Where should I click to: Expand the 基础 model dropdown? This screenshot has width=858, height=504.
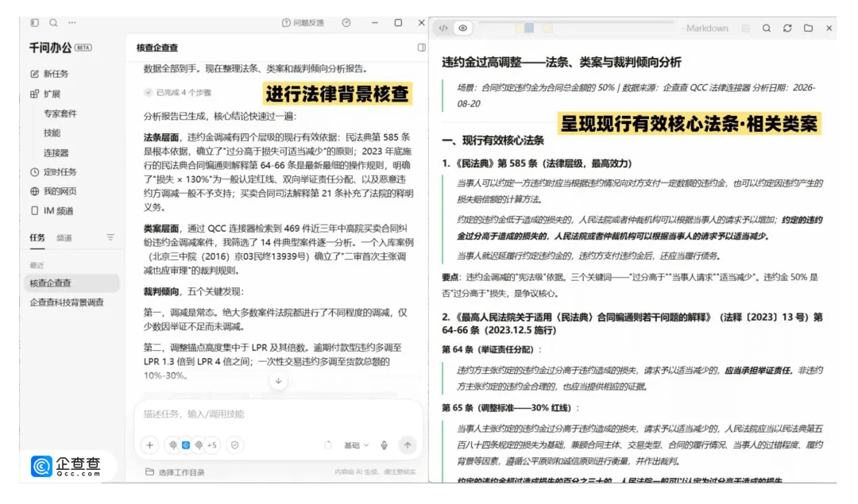[356, 445]
